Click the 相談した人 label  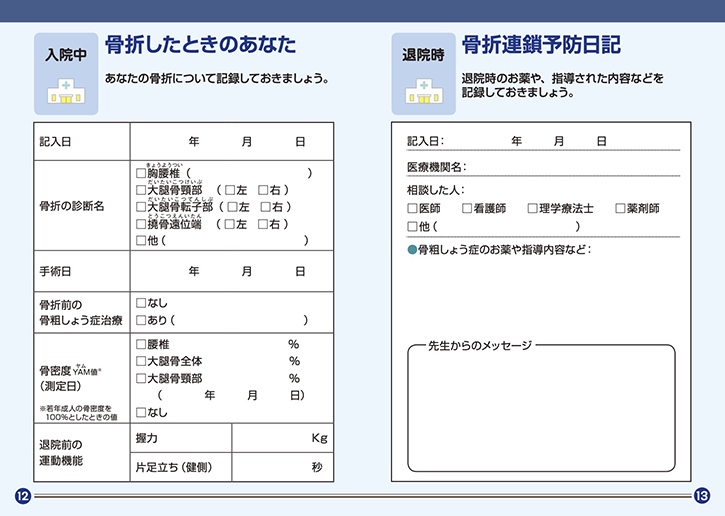pyautogui.click(x=436, y=190)
